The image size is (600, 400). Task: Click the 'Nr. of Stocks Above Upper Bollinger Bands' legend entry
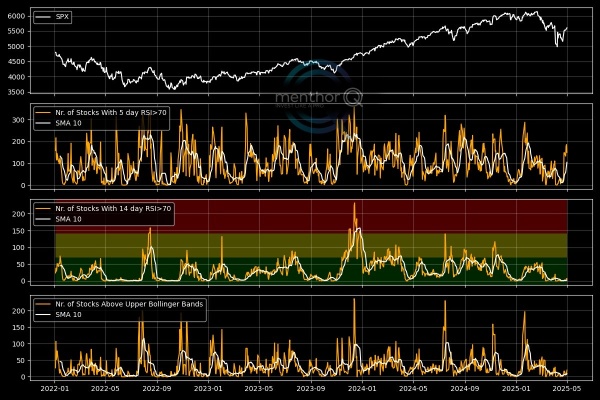(x=129, y=304)
